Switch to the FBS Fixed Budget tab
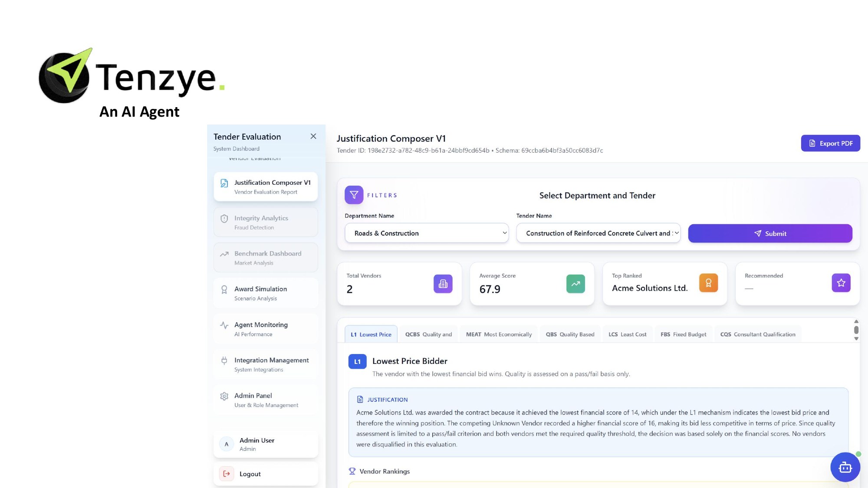The height and width of the screenshot is (488, 868). pos(683,334)
